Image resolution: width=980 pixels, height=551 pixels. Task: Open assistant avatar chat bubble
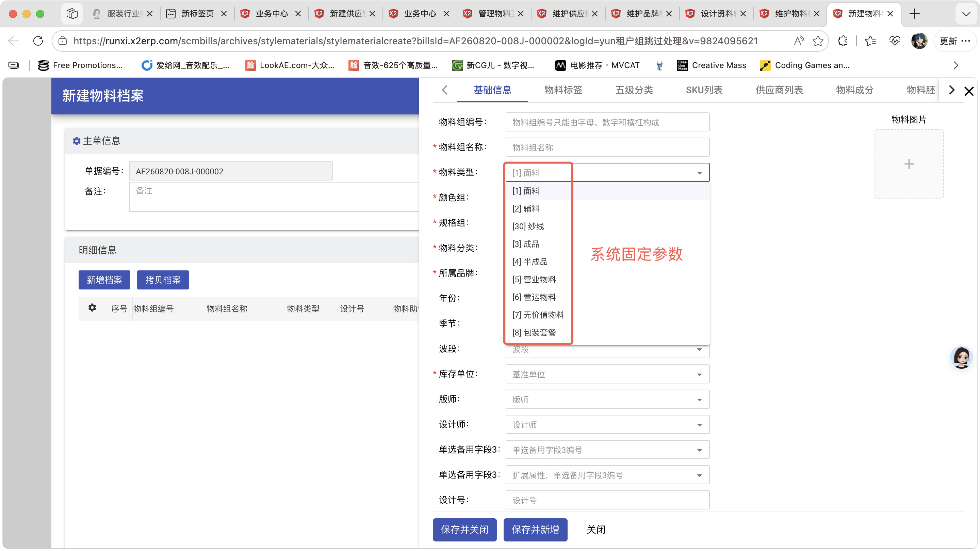[x=961, y=357]
